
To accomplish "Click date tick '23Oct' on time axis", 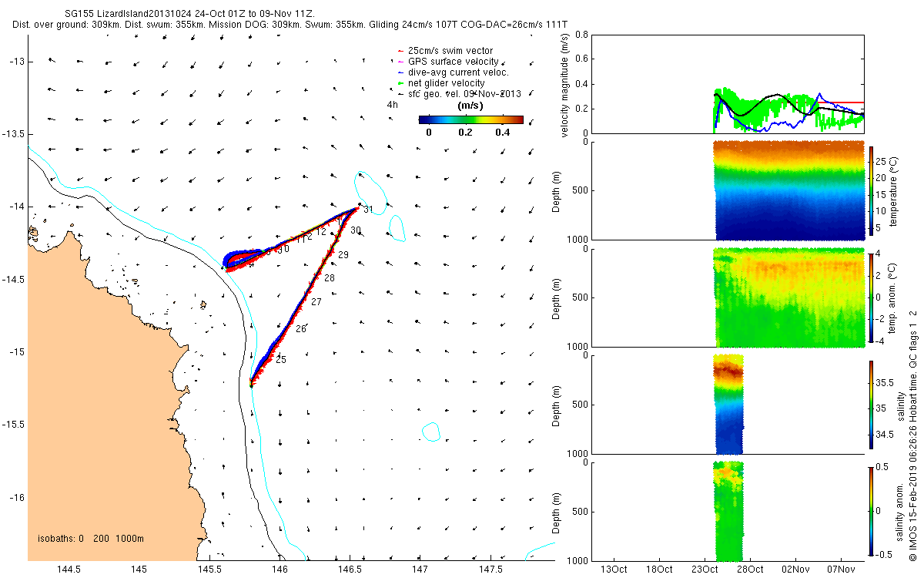I will [x=704, y=570].
